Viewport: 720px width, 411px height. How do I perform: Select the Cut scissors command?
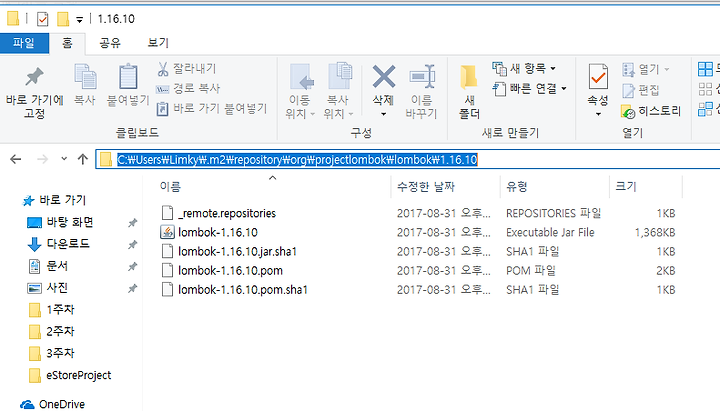coord(186,69)
